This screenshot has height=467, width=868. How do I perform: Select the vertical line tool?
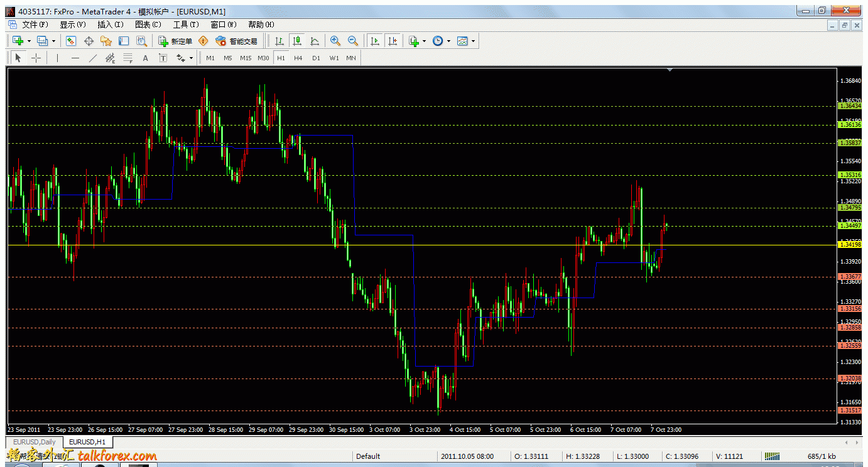57,58
